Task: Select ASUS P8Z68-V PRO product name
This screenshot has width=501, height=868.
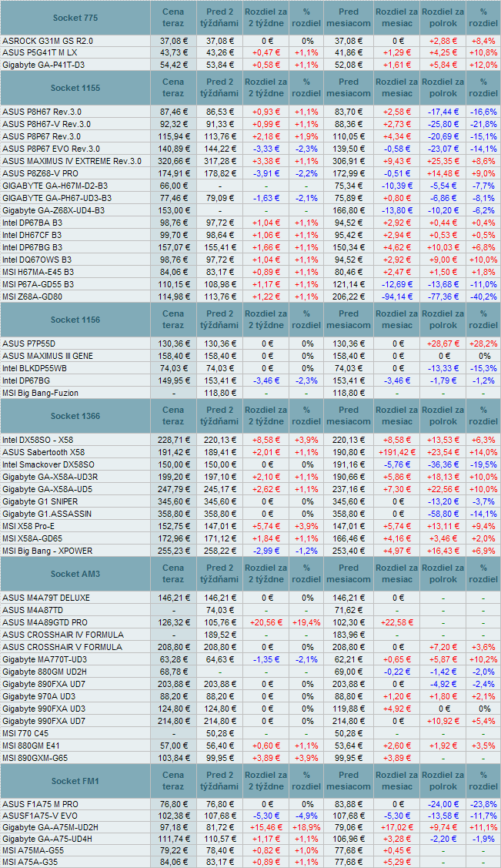Action: coord(42,173)
